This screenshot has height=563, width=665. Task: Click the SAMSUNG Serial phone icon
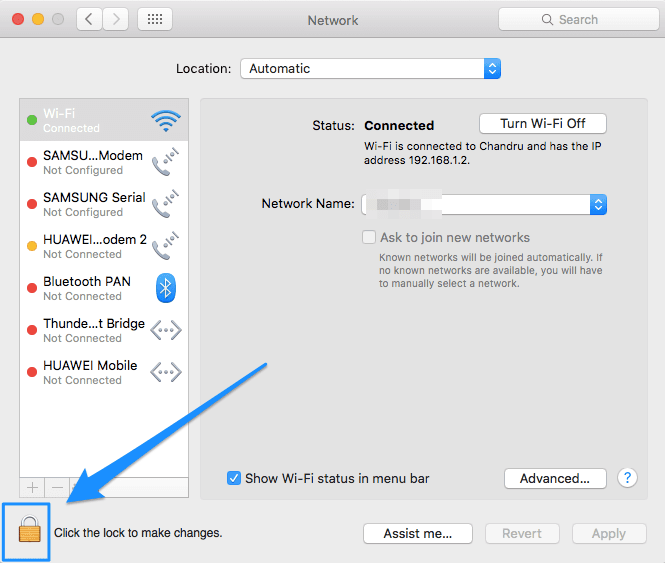166,204
